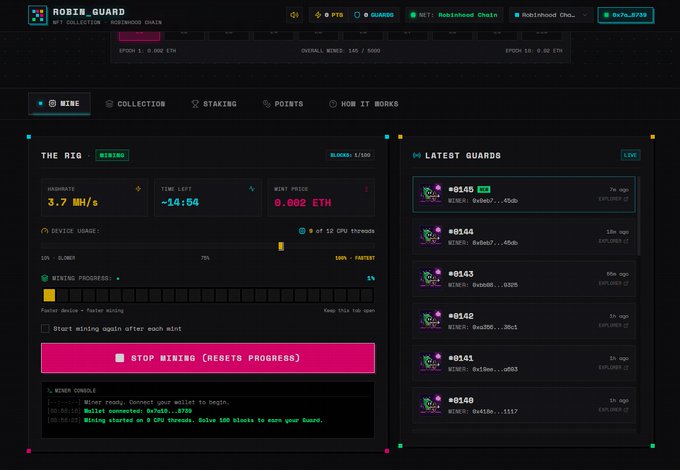Click the device usage gauge icon
Viewport: 680px width, 470px height.
[x=45, y=231]
